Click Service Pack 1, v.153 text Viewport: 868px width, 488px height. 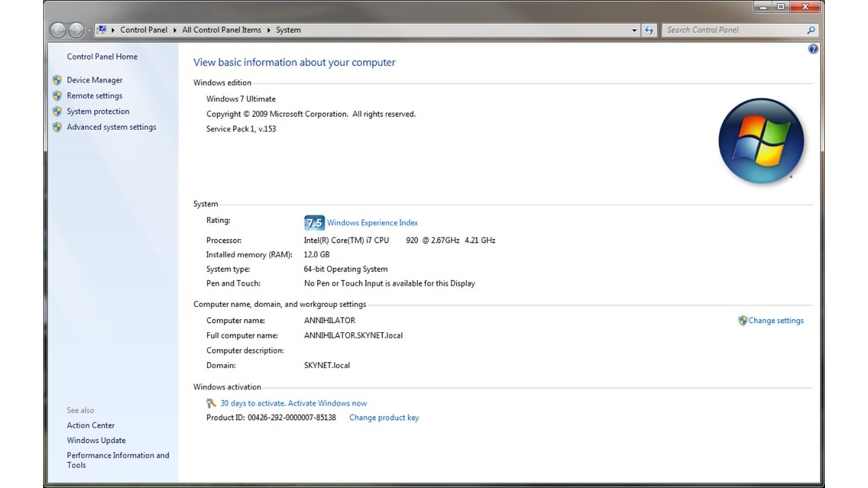[x=241, y=129]
